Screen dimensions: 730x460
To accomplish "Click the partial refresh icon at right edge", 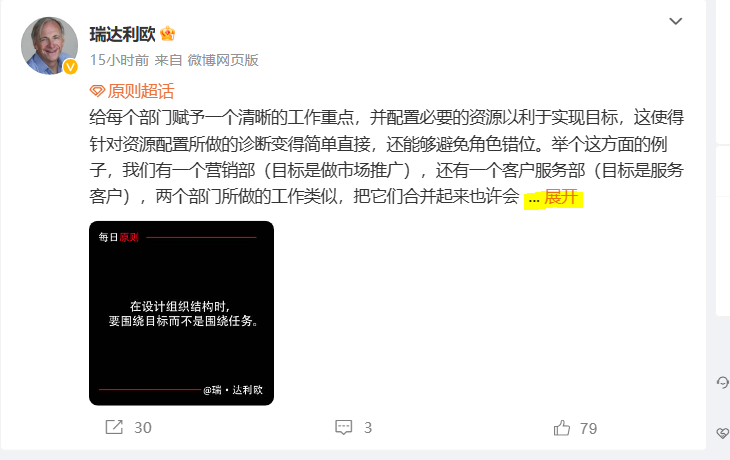I will click(723, 382).
